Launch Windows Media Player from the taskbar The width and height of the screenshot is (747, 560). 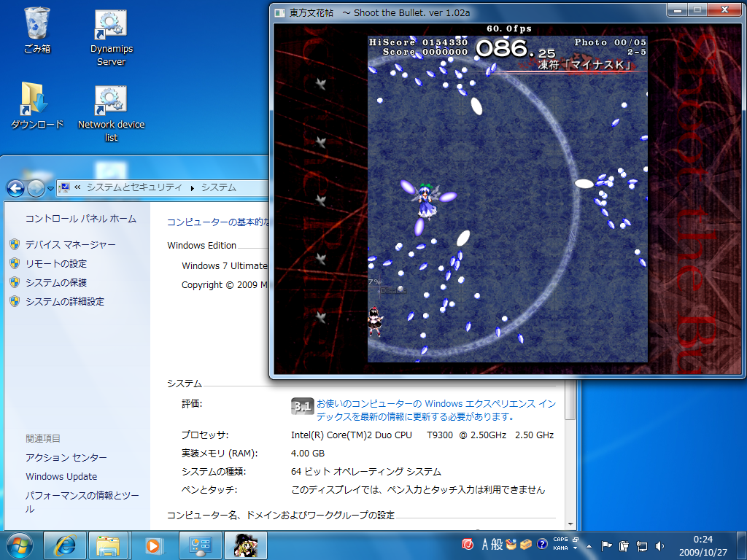154,545
